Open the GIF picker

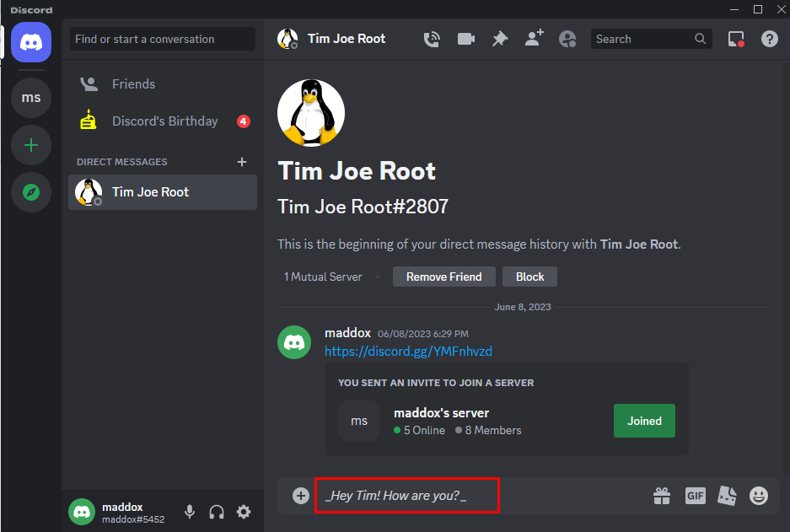696,496
